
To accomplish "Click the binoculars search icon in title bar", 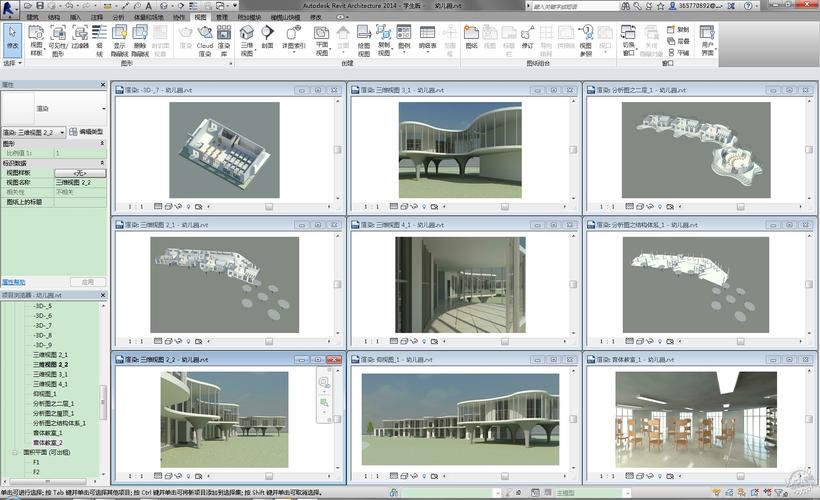I will tap(625, 6).
